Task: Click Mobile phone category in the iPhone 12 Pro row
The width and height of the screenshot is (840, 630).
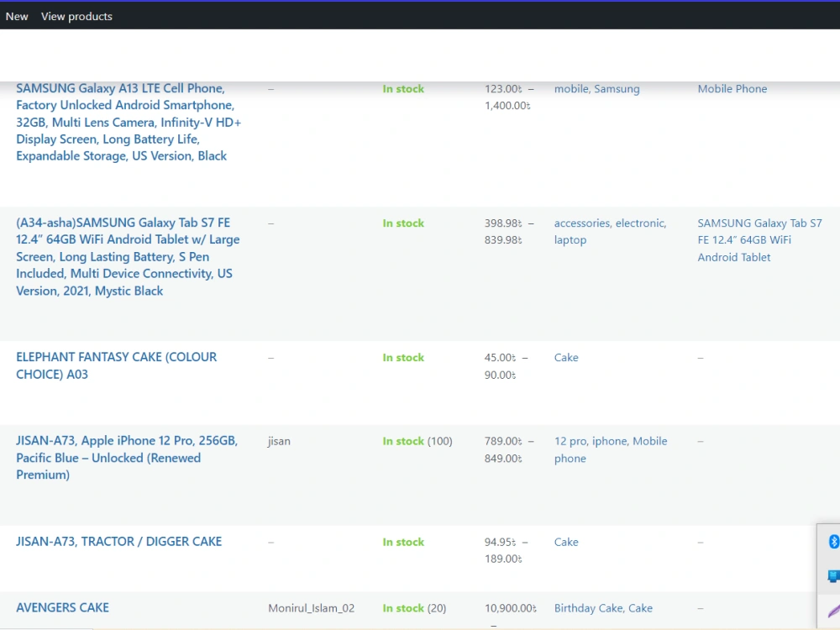Action: coord(611,449)
